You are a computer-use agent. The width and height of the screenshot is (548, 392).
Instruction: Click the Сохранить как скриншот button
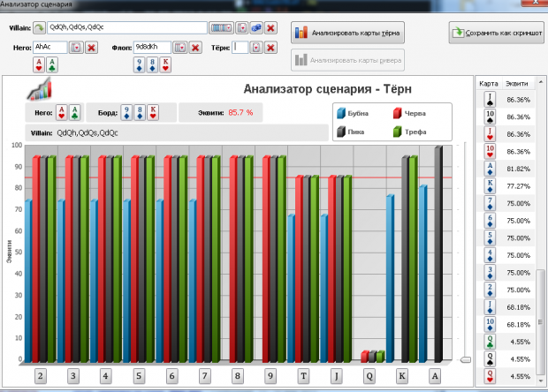coord(497,33)
